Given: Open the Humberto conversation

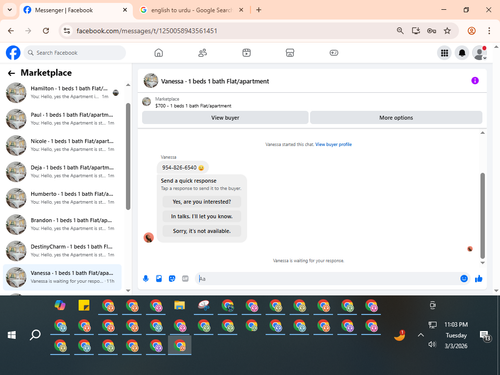Looking at the screenshot, I should coord(62,198).
